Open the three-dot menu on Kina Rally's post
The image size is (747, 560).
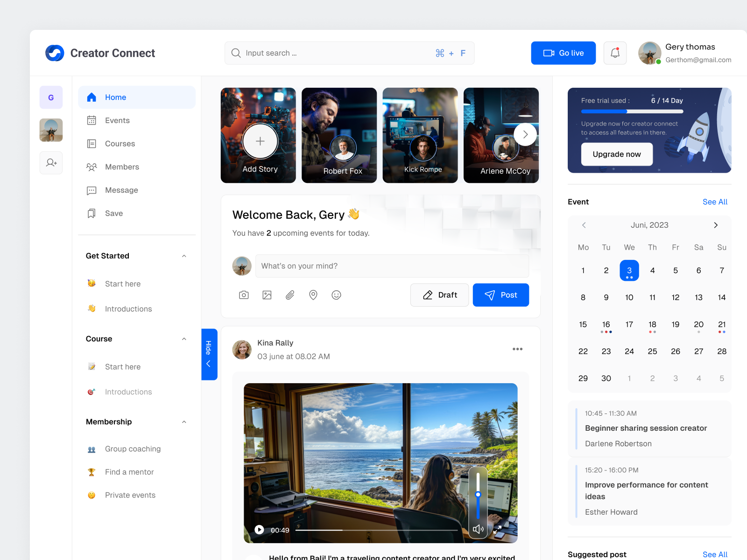[x=517, y=349]
